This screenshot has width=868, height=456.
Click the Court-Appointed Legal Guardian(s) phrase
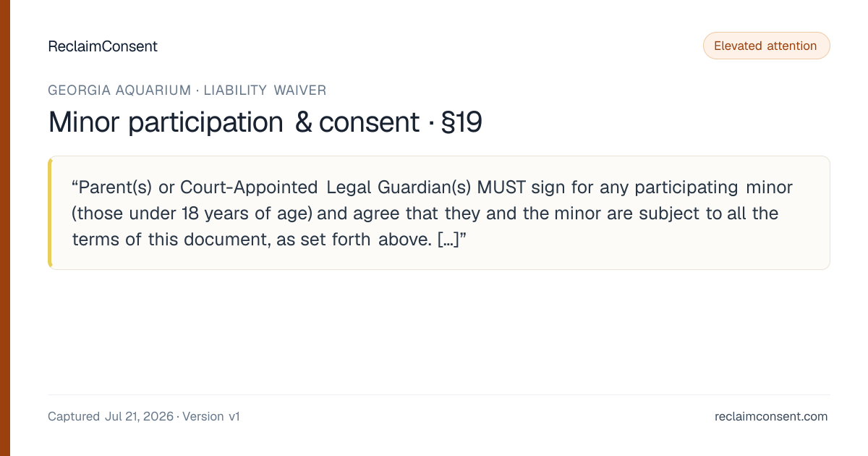tap(325, 187)
